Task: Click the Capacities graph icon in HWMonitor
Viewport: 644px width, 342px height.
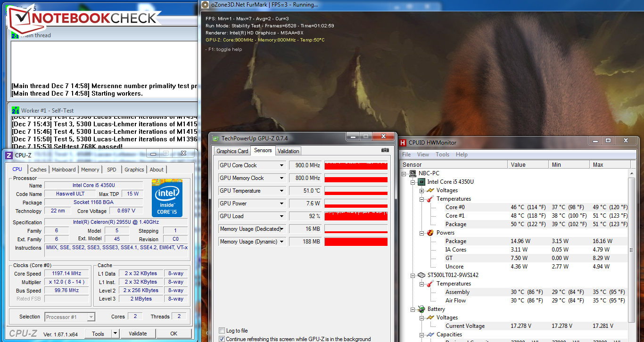Action: tap(430, 334)
